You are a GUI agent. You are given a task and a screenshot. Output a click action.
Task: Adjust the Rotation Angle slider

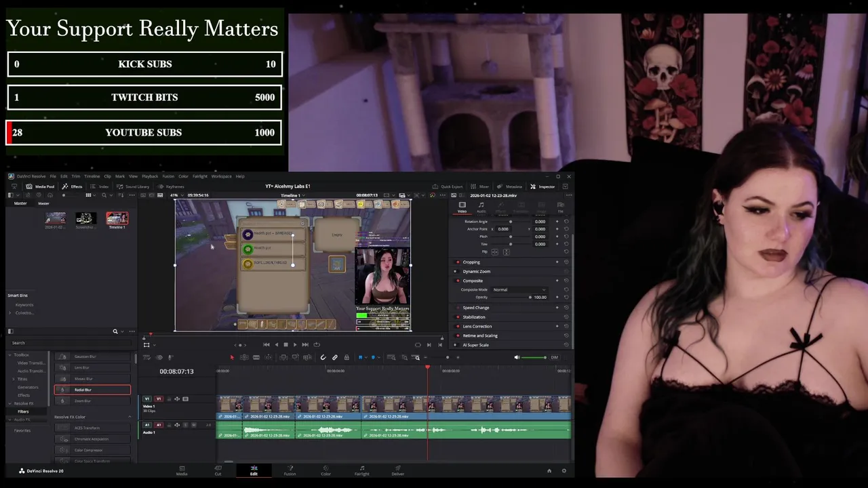[511, 222]
